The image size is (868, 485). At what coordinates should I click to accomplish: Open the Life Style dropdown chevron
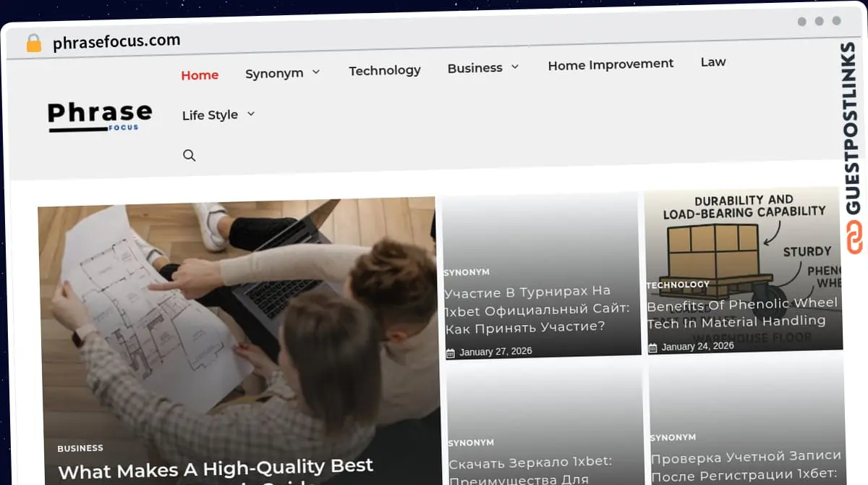point(251,114)
